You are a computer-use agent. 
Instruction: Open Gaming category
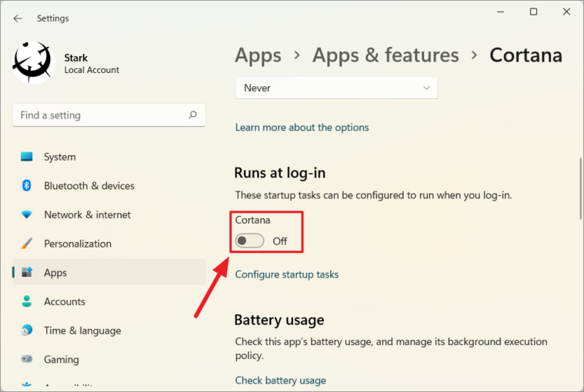coord(109,359)
